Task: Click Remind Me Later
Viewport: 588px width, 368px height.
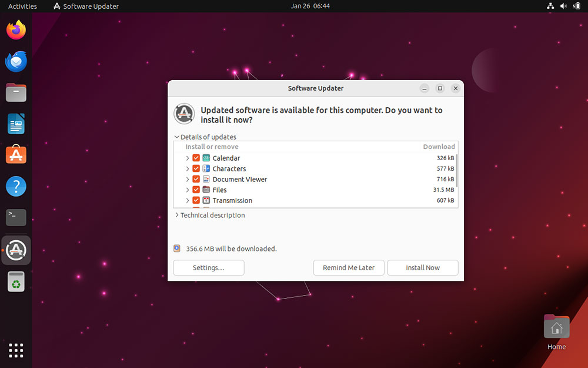Action: pos(348,267)
